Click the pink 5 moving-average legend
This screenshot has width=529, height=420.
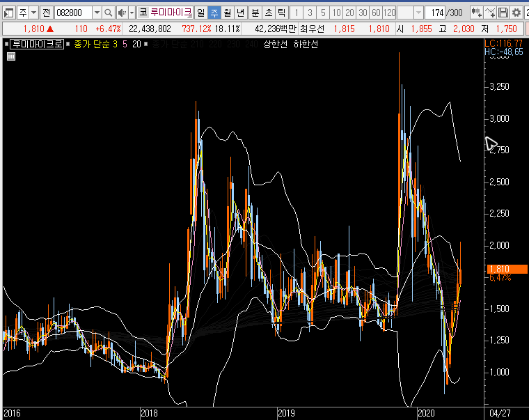coord(125,44)
